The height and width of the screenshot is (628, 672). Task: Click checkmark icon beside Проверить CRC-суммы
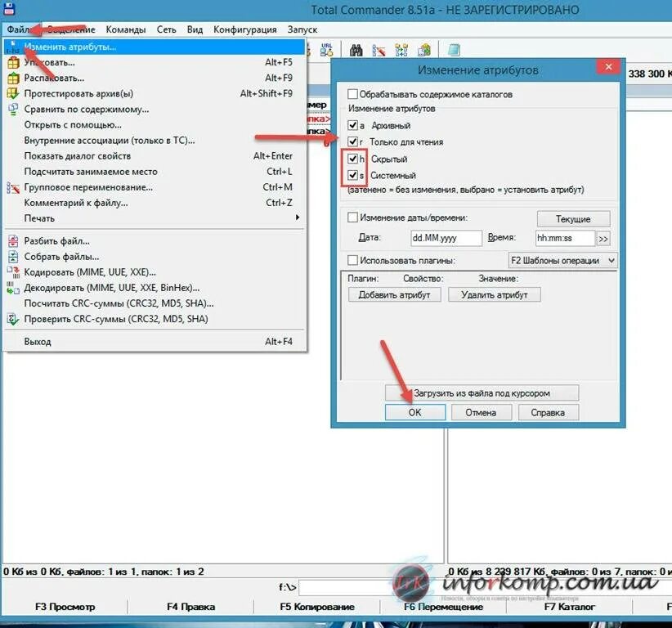click(x=13, y=319)
